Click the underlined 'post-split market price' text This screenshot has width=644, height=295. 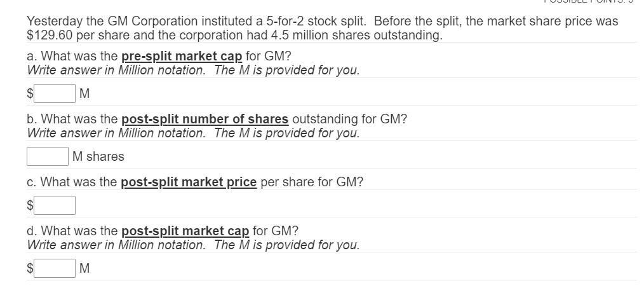pos(189,182)
